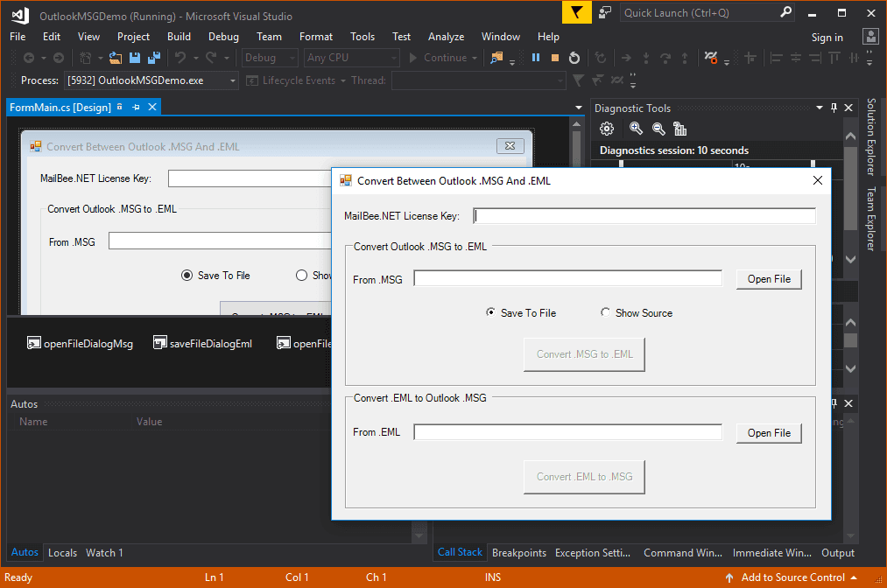Open the Process [5932] OutlookMSGDemo.exe dropdown

pyautogui.click(x=233, y=80)
